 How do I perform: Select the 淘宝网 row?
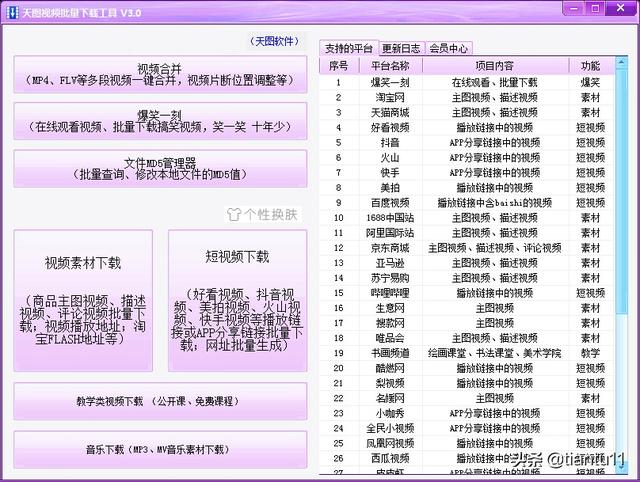[x=467, y=98]
